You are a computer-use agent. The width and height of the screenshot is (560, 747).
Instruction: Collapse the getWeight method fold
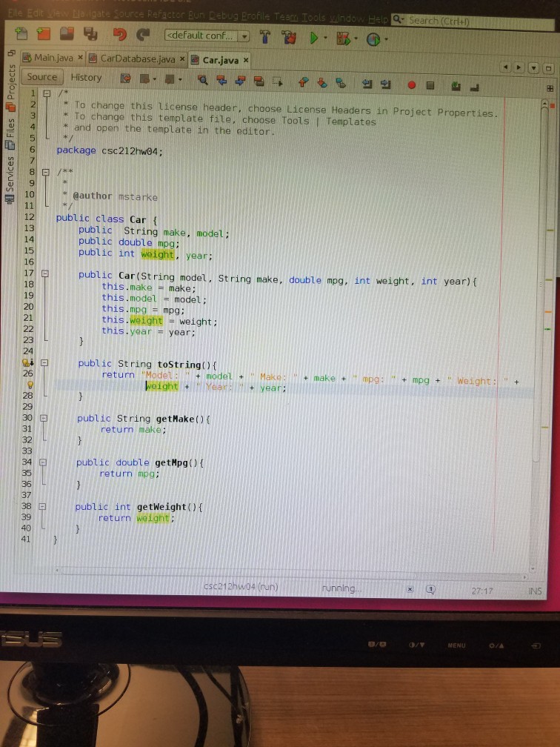pyautogui.click(x=42, y=506)
